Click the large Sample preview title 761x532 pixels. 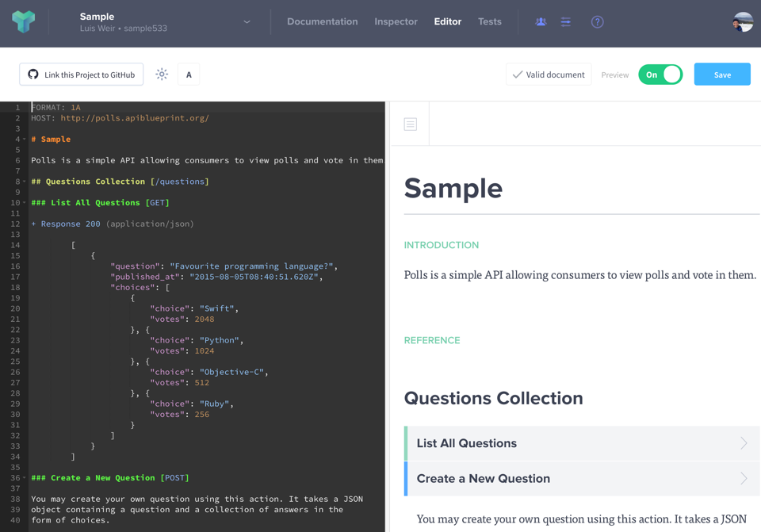(x=453, y=189)
